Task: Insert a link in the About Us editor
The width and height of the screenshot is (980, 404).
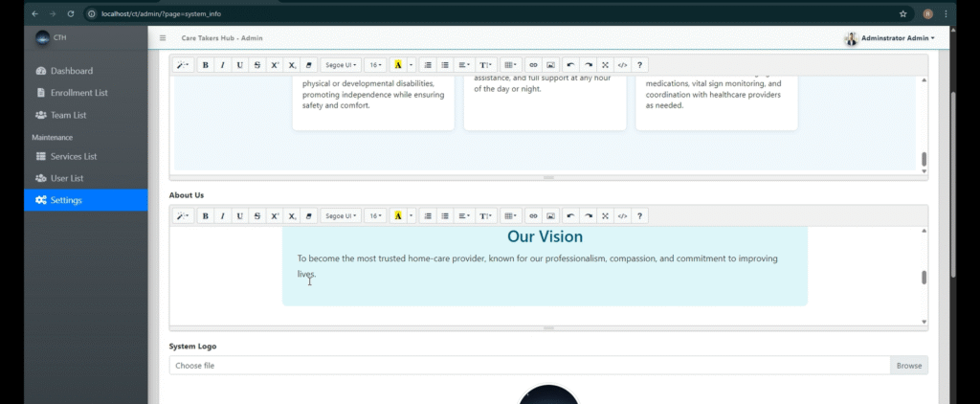Action: (x=533, y=215)
